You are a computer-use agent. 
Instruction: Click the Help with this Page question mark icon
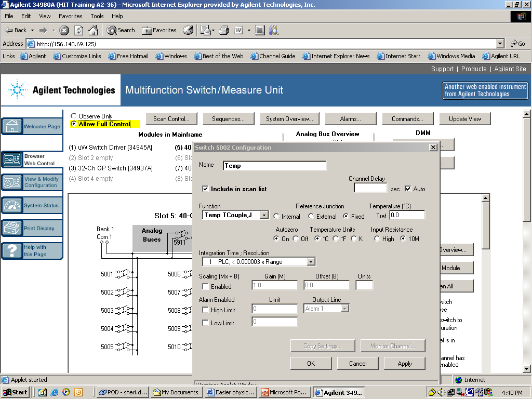pos(12,251)
